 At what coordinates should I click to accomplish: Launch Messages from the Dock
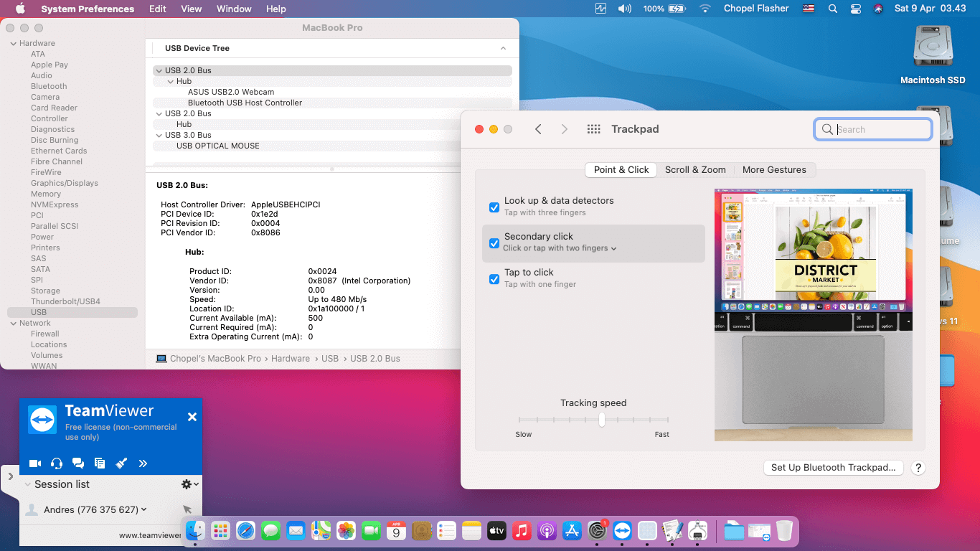click(x=270, y=531)
